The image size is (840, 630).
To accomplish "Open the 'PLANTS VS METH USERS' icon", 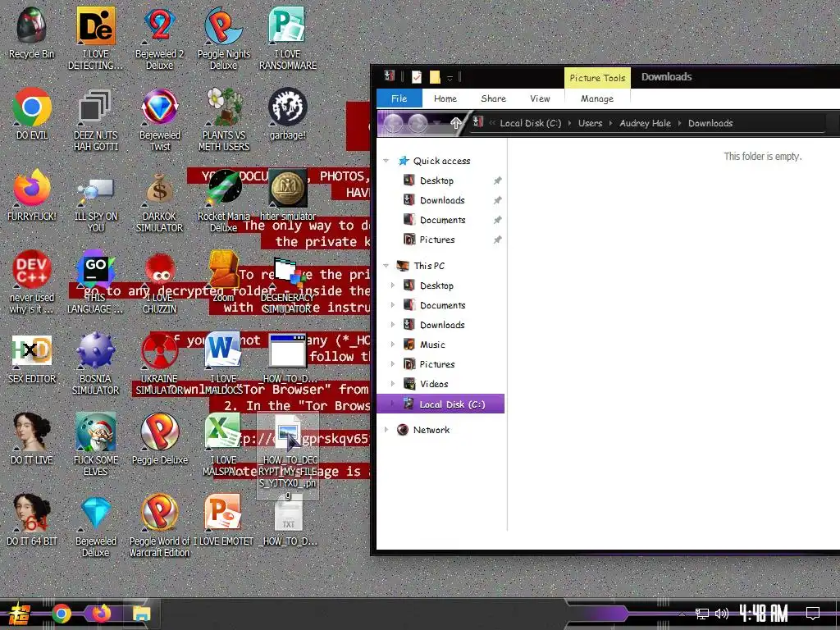I will click(x=223, y=120).
